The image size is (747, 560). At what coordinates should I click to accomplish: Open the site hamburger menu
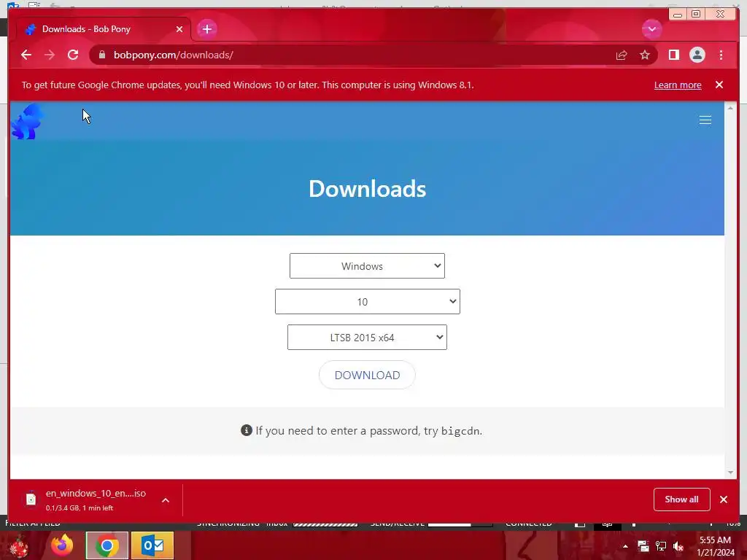point(705,120)
